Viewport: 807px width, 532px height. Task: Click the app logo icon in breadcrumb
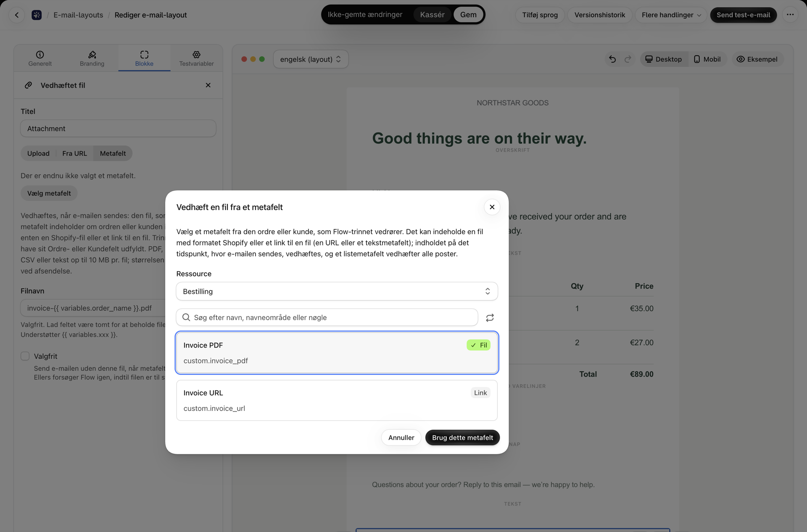coord(37,15)
